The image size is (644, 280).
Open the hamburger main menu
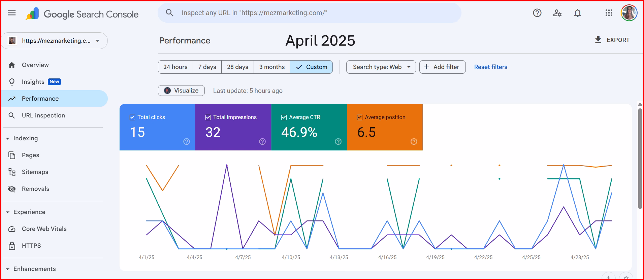coord(12,13)
